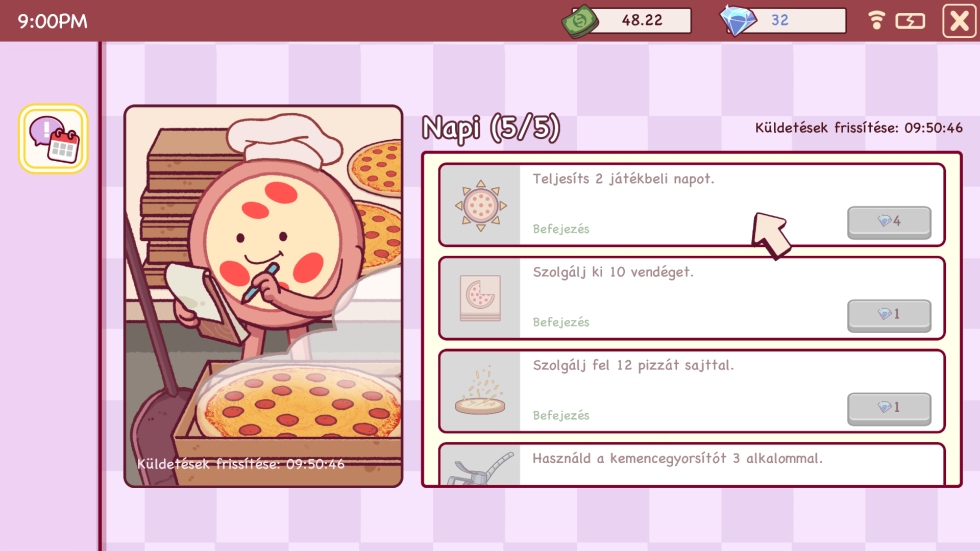Close the missions screen with X
The height and width of the screenshot is (551, 980).
(959, 21)
